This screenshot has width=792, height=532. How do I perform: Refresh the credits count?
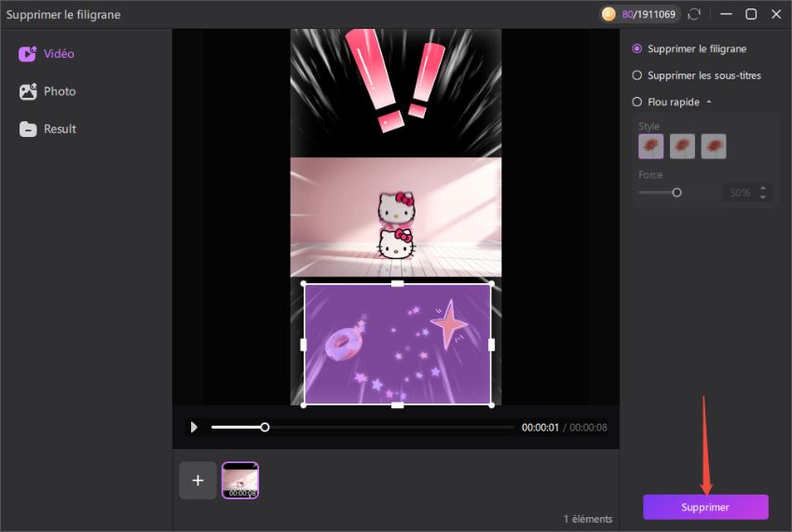[x=694, y=14]
